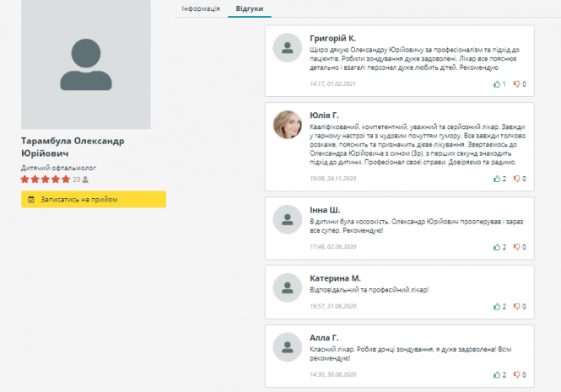This screenshot has width=561, height=392.
Task: Select the Відгуки tab
Action: (x=249, y=8)
